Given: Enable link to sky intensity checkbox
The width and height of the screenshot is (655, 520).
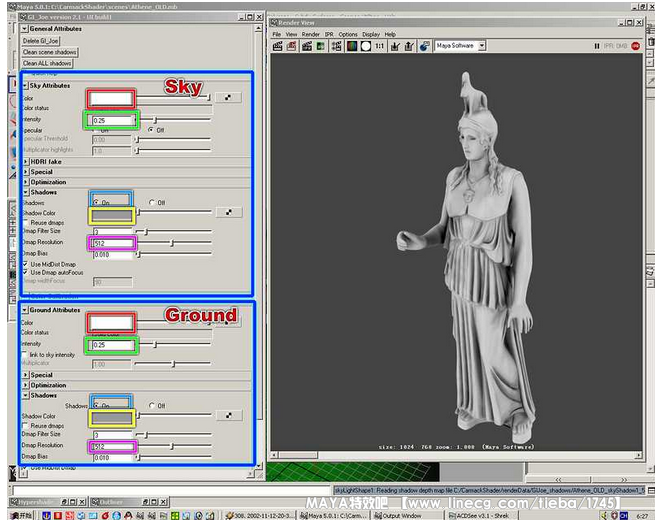Looking at the screenshot, I should [x=25, y=355].
